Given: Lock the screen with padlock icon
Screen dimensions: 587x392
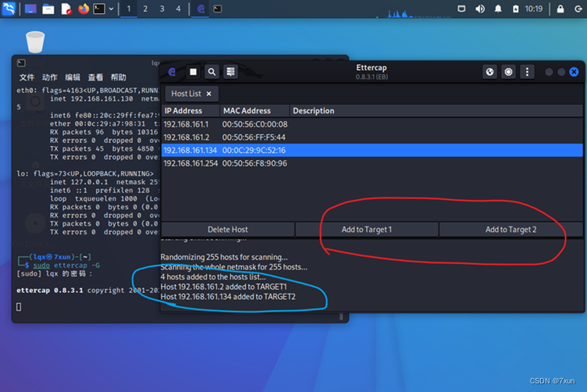Looking at the screenshot, I should click(x=560, y=9).
